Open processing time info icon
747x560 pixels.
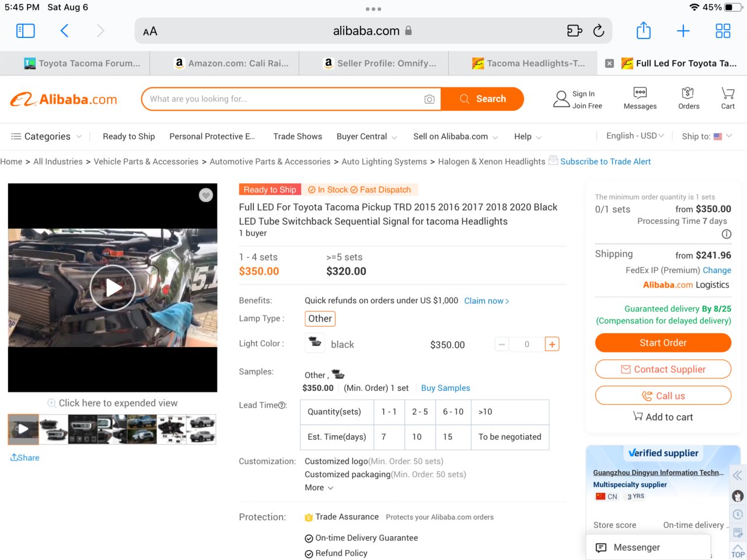click(727, 234)
